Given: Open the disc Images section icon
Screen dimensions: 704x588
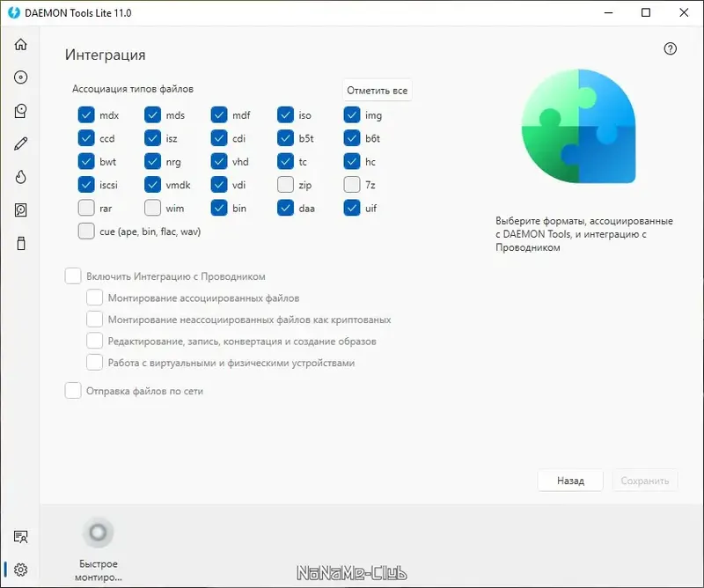Looking at the screenshot, I should 20,77.
